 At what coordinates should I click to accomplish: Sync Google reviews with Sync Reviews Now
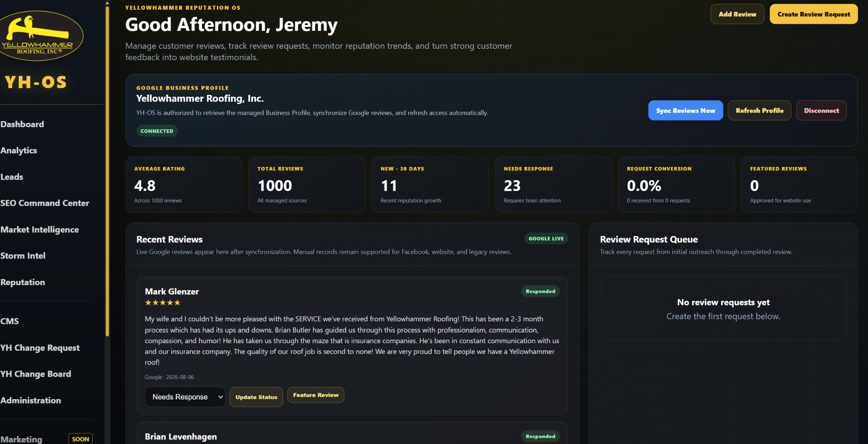[x=686, y=111]
